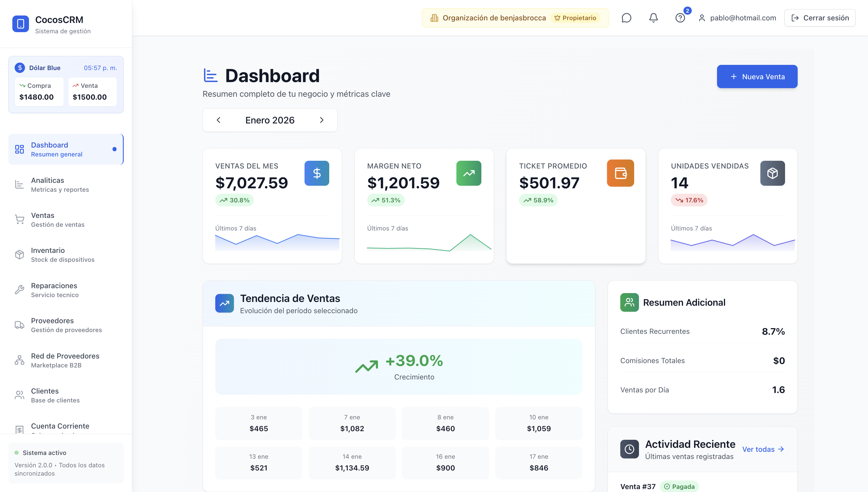Image resolution: width=868 pixels, height=492 pixels.
Task: Switch to the Clientes section
Action: point(45,395)
